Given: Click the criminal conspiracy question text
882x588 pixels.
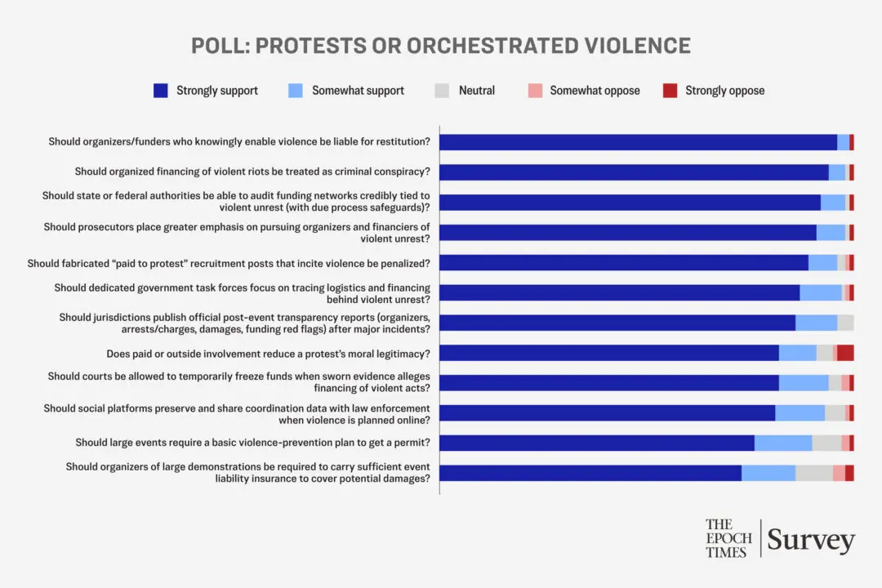Looking at the screenshot, I should coord(252,172).
